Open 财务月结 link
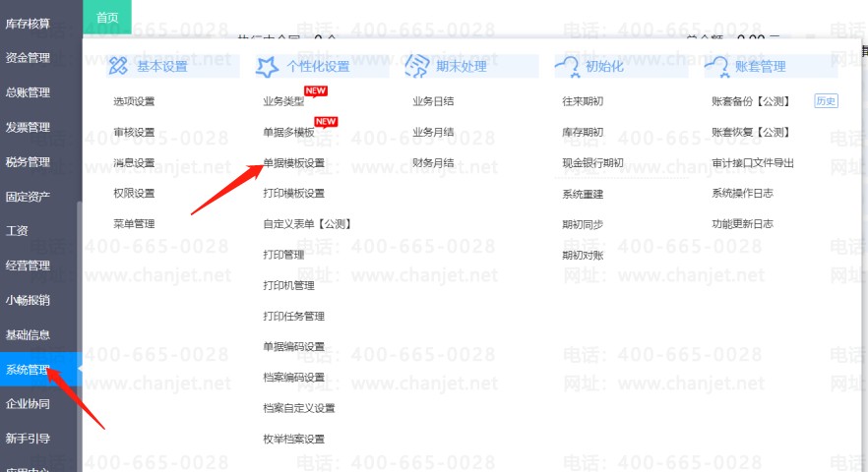Image resolution: width=868 pixels, height=472 pixels. 433,162
